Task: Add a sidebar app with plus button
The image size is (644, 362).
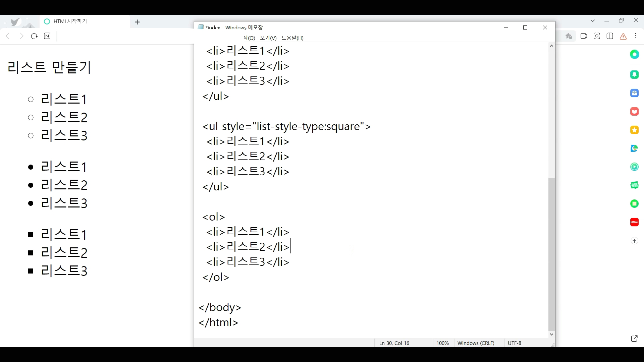Action: click(x=634, y=241)
